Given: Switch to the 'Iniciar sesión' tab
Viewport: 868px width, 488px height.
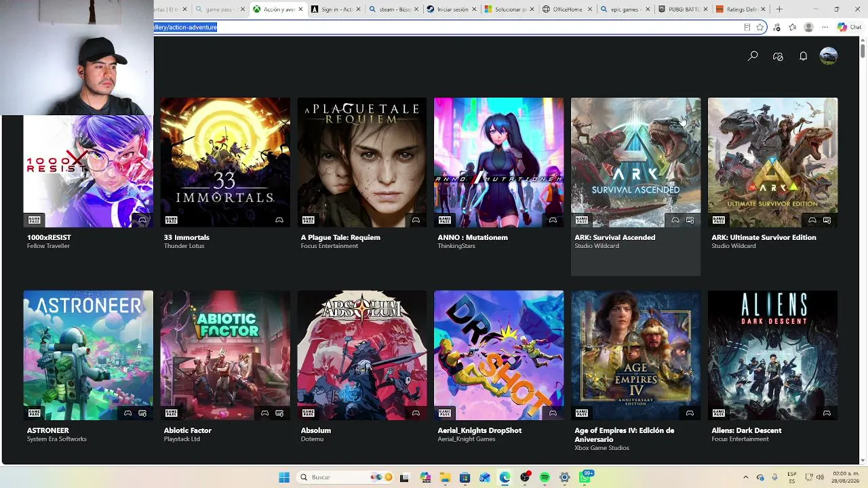Looking at the screenshot, I should click(x=452, y=9).
